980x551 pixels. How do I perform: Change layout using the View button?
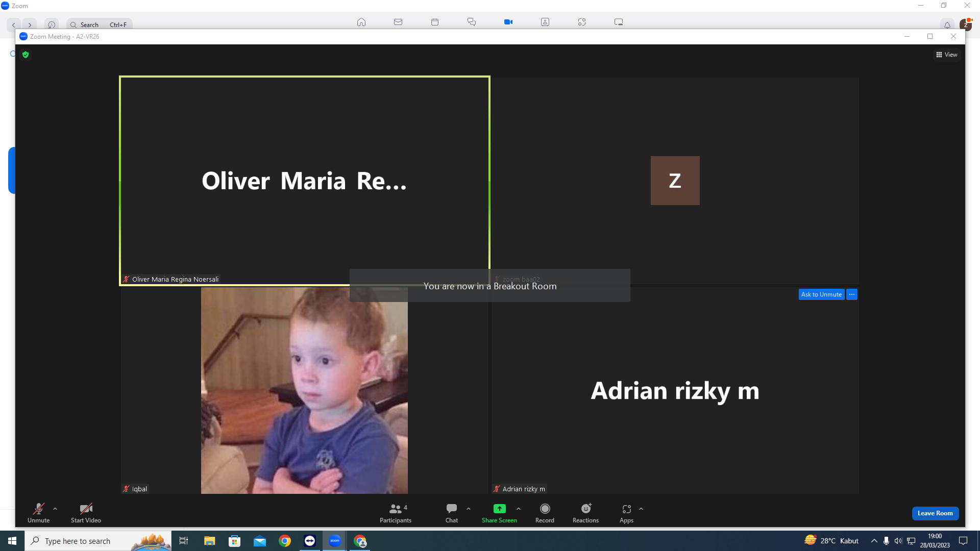click(x=947, y=55)
